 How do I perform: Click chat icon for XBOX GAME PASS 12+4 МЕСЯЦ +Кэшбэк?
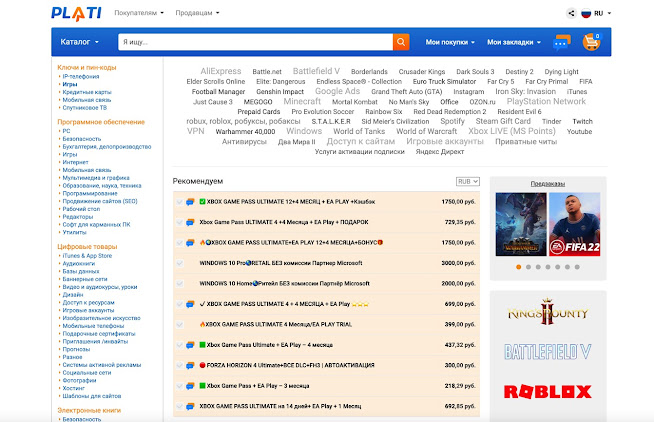pyautogui.click(x=190, y=202)
